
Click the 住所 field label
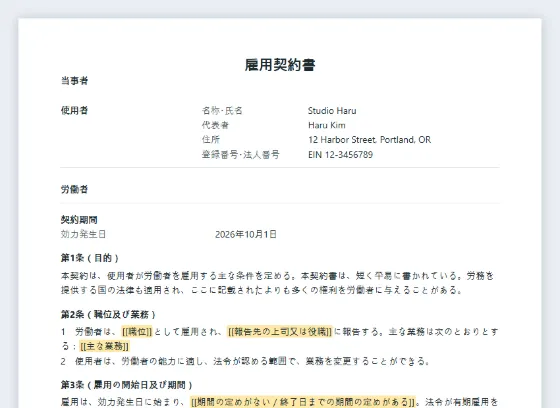(x=211, y=140)
